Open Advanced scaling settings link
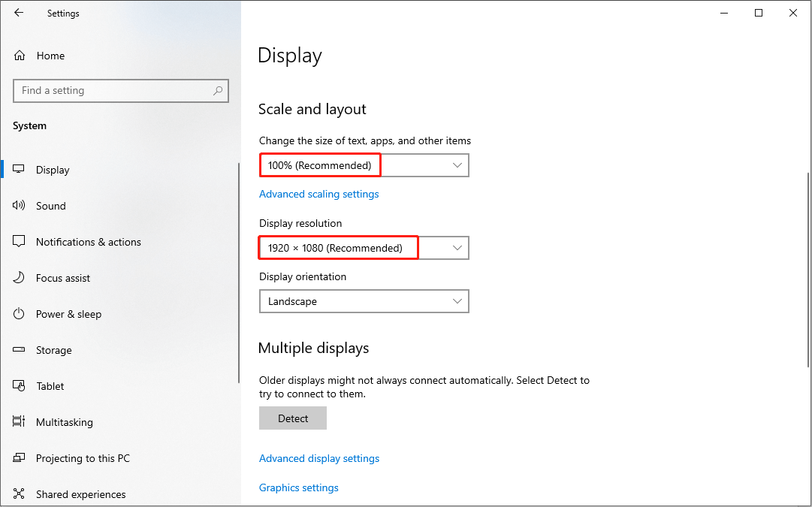The height and width of the screenshot is (507, 812). click(x=318, y=194)
